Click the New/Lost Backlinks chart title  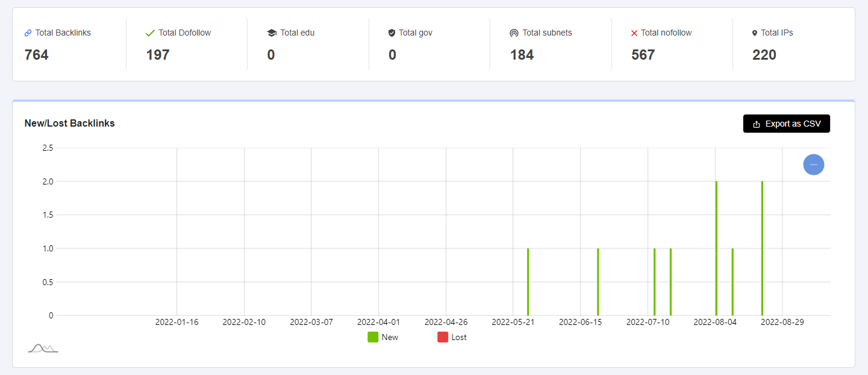(x=70, y=123)
